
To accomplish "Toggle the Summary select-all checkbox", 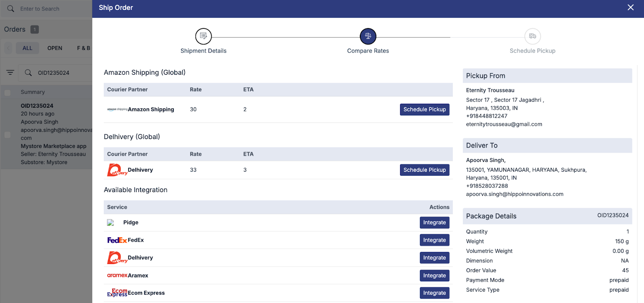I will click(x=7, y=92).
